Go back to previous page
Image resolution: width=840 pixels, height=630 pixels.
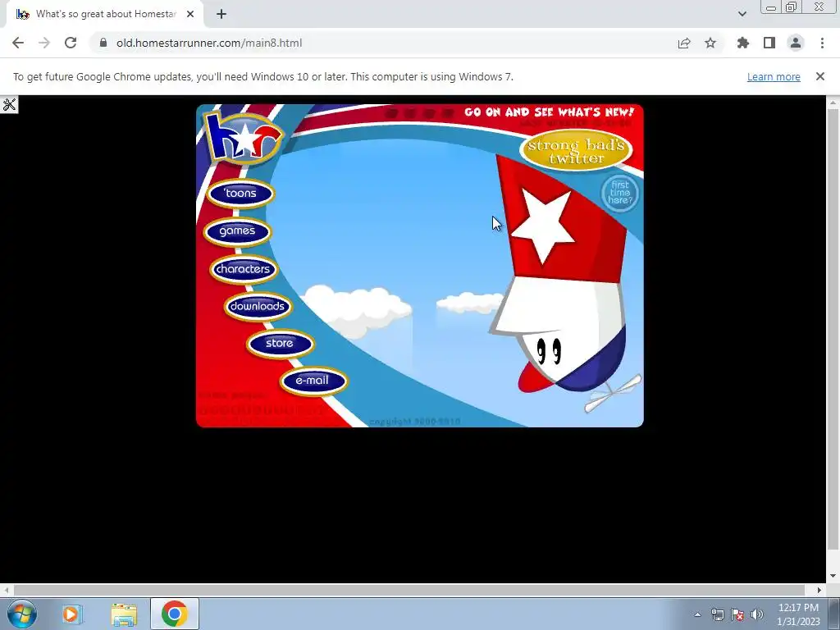pyautogui.click(x=18, y=43)
